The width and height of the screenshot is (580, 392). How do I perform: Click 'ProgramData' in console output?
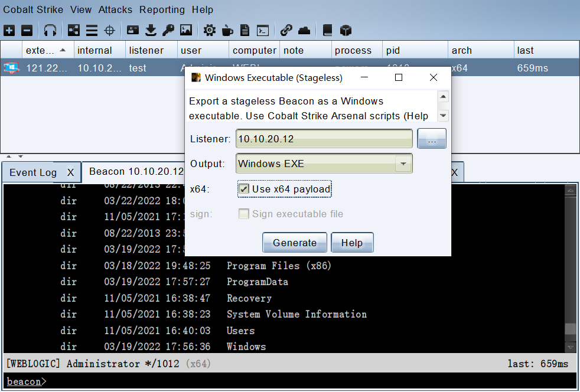258,282
